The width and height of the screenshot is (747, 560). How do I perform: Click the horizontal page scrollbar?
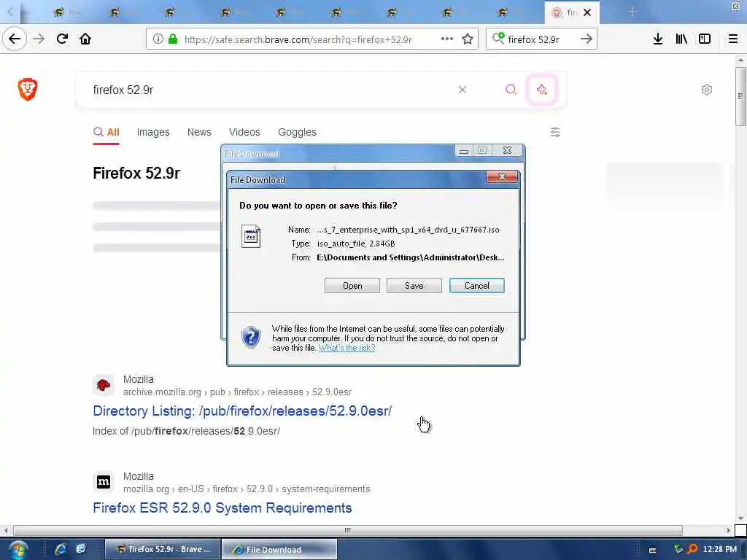(348, 530)
